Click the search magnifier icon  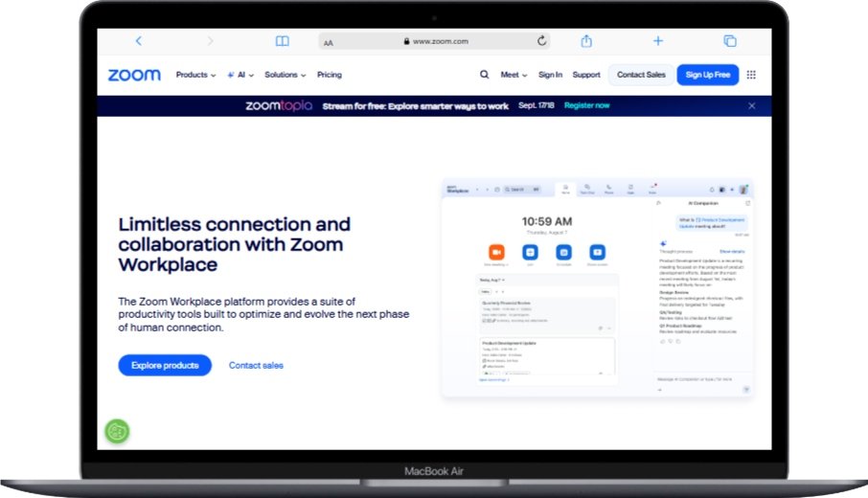point(485,75)
